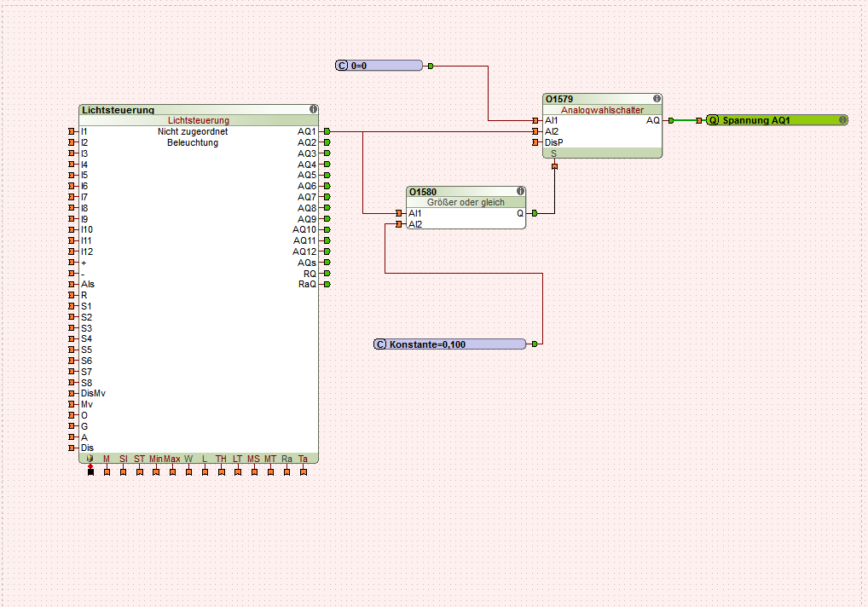Screen dimensions: 868x607
Task: Click the MS parameter label
Action: pyautogui.click(x=253, y=459)
